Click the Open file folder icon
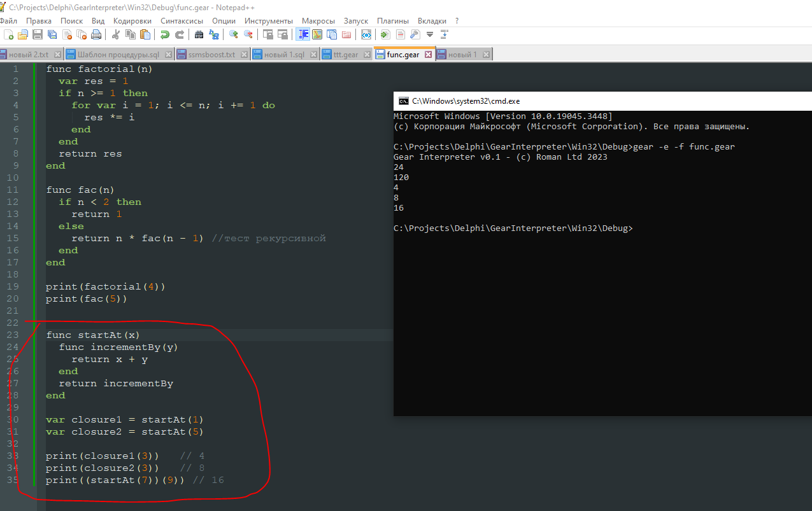The width and height of the screenshot is (812, 511). click(23, 35)
